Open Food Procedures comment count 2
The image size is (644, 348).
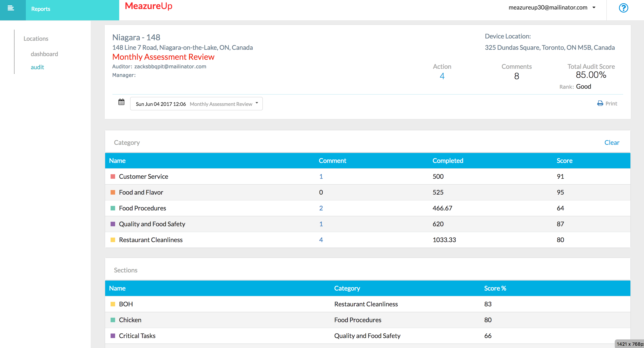coord(321,208)
